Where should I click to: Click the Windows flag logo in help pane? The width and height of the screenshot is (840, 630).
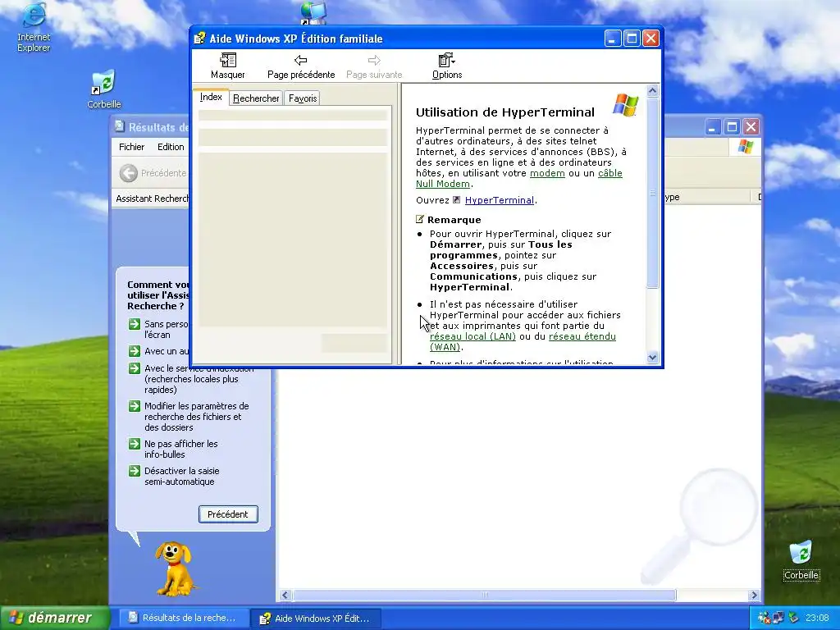625,105
